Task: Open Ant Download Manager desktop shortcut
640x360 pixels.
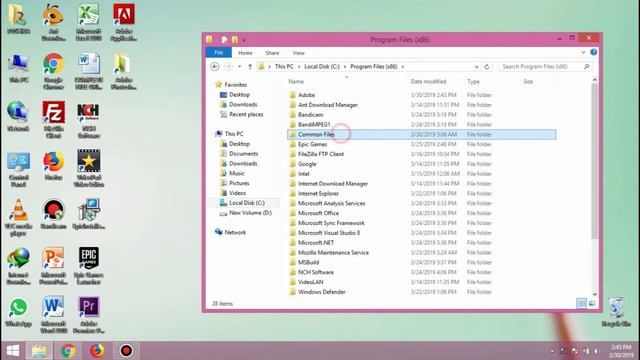Action: pyautogui.click(x=53, y=22)
